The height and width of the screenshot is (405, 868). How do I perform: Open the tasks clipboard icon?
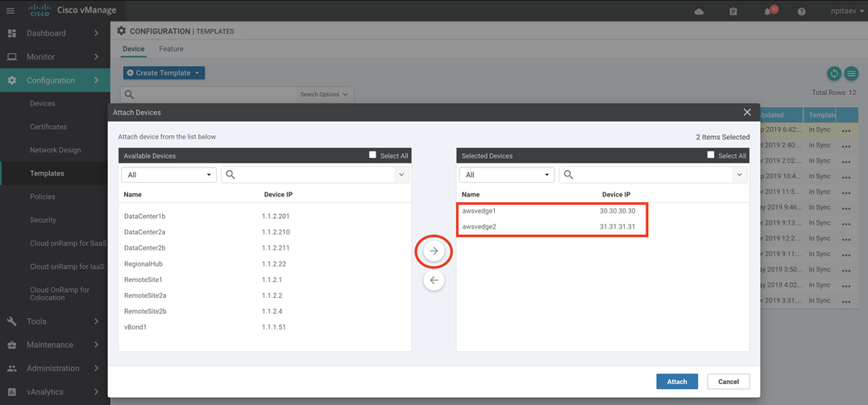tap(733, 11)
